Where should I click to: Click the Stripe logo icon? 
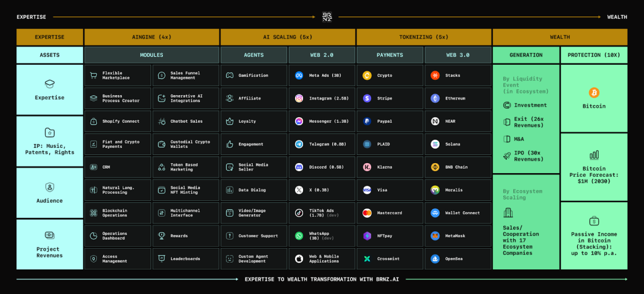coord(367,98)
